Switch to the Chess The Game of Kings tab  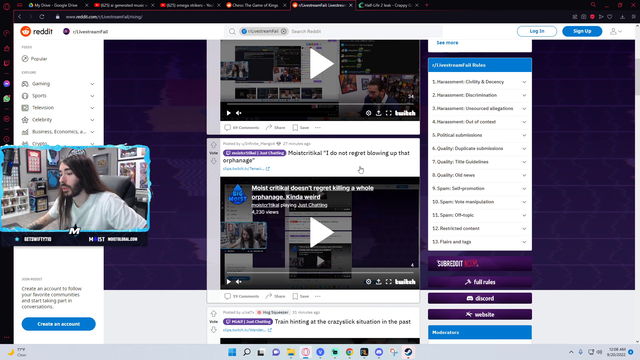pyautogui.click(x=256, y=5)
